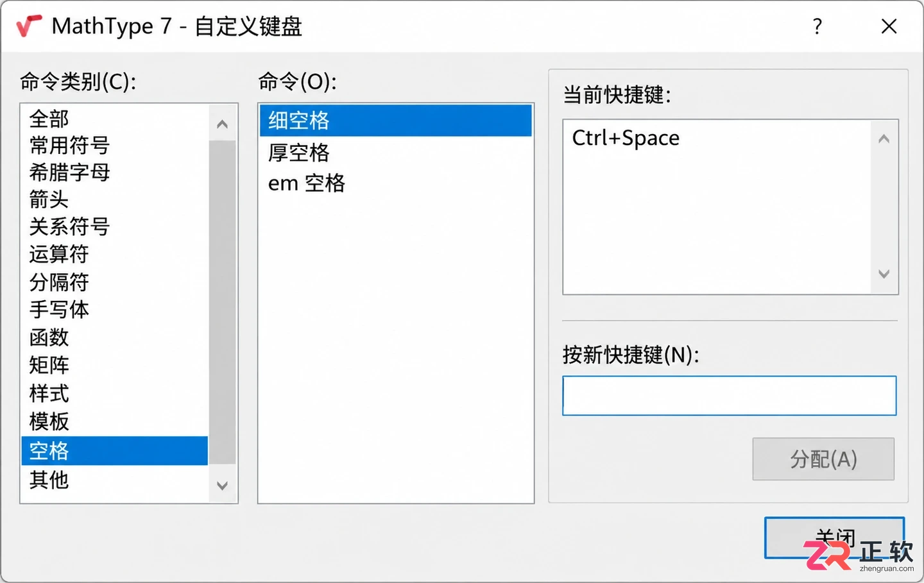Choose the 矩阵 category
This screenshot has width=924, height=583.
tap(114, 365)
